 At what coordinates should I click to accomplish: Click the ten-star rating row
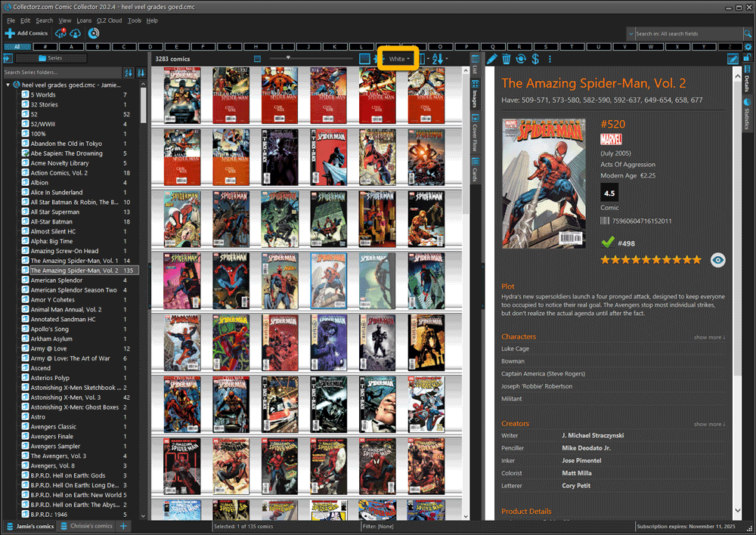click(x=651, y=260)
